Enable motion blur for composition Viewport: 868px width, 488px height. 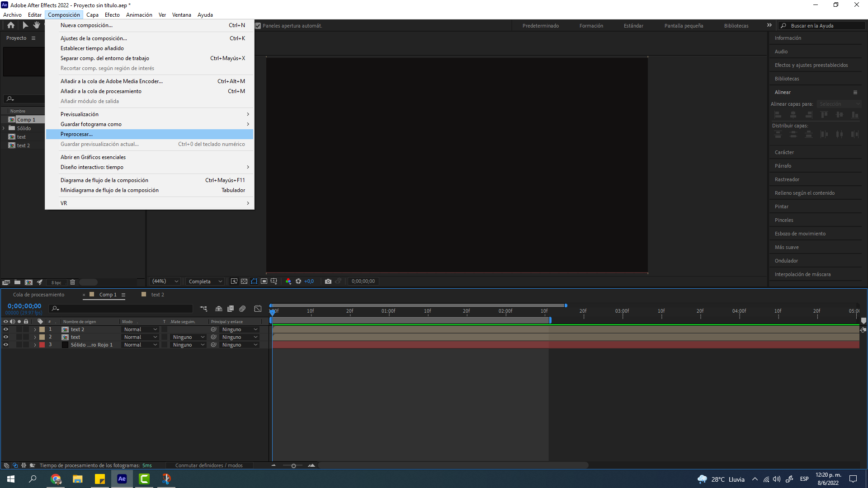pos(243,309)
